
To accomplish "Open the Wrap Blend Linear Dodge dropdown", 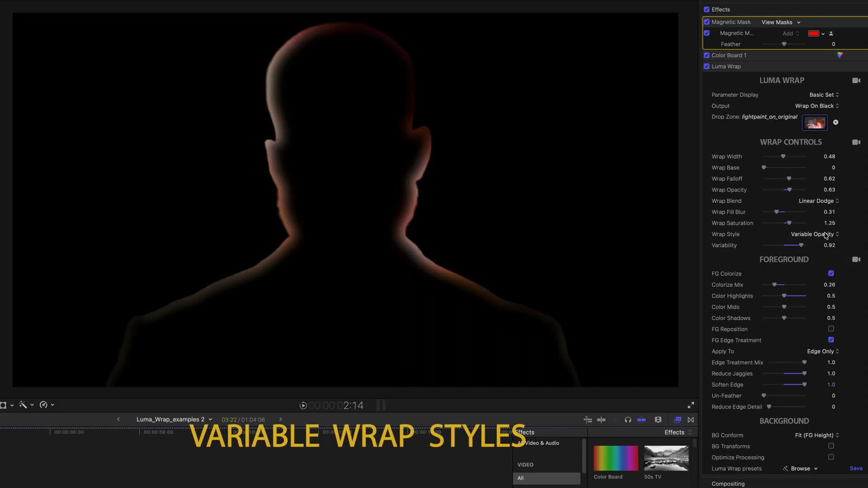I will coord(819,201).
